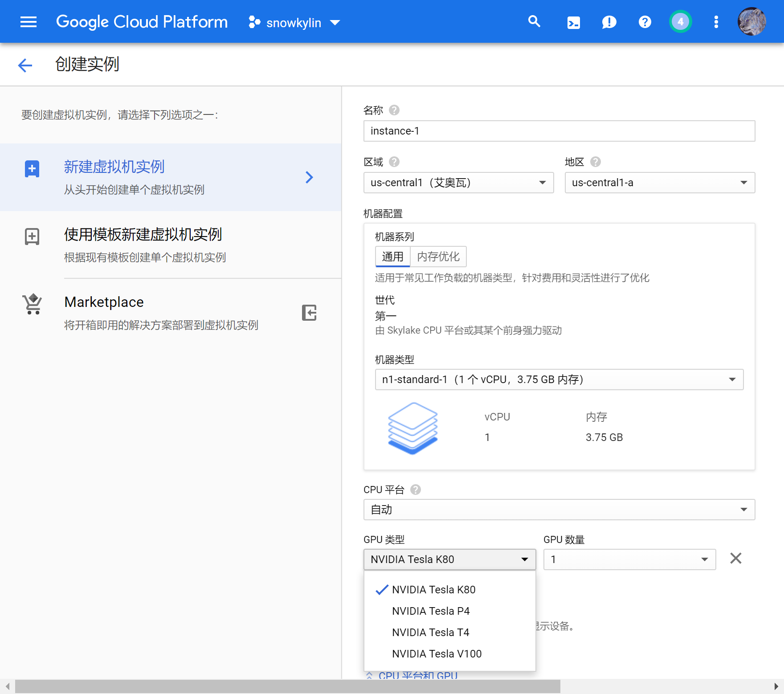Click the Marketplace external link icon
Screen dimensions: 784x694
tap(309, 313)
